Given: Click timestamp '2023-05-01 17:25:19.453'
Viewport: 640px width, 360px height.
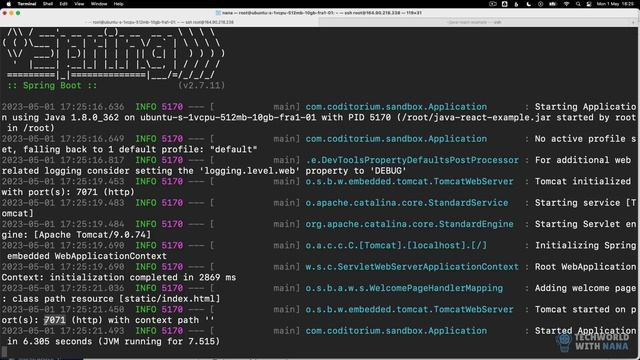Looking at the screenshot, I should point(63,181).
